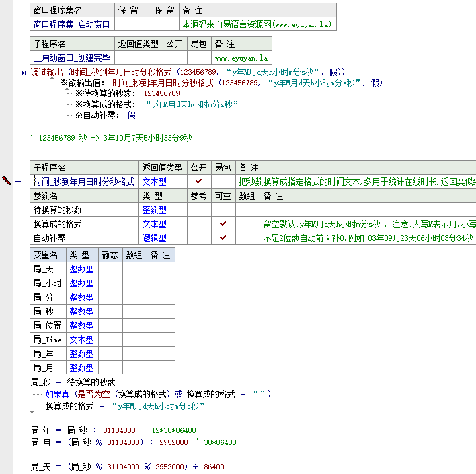Click 公开 cell for __启动窗口_创建完毕
The image size is (476, 474).
click(175, 57)
